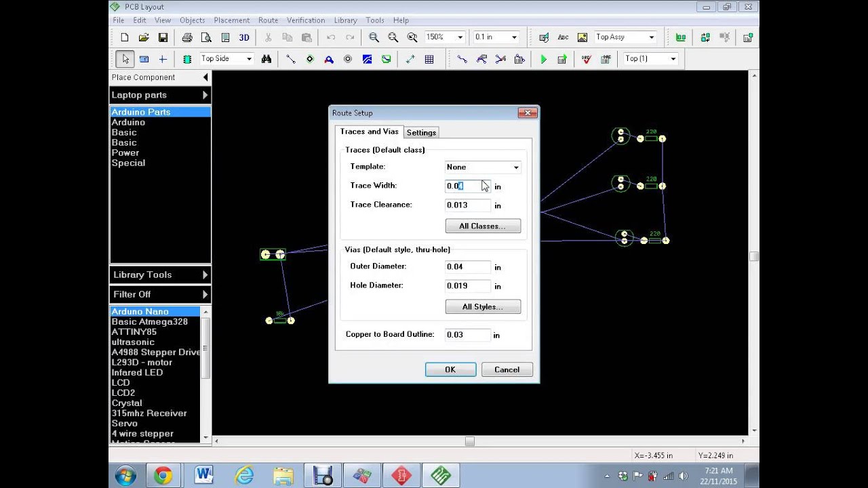The width and height of the screenshot is (868, 488).
Task: Select the route manual trace tool
Action: [x=462, y=59]
